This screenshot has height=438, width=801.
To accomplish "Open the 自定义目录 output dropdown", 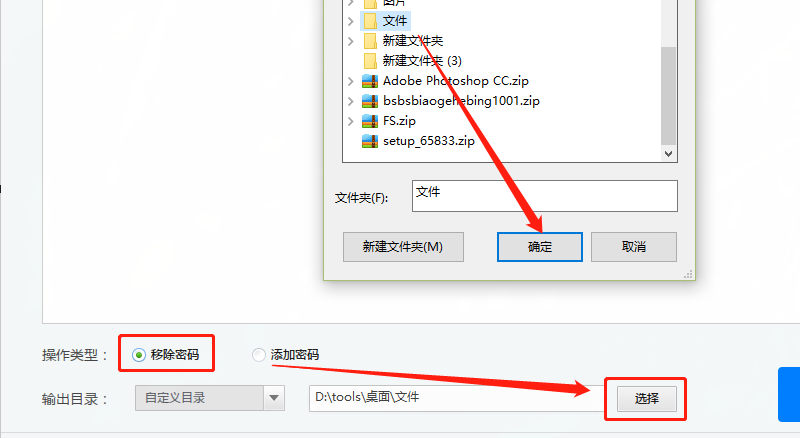I will click(274, 398).
